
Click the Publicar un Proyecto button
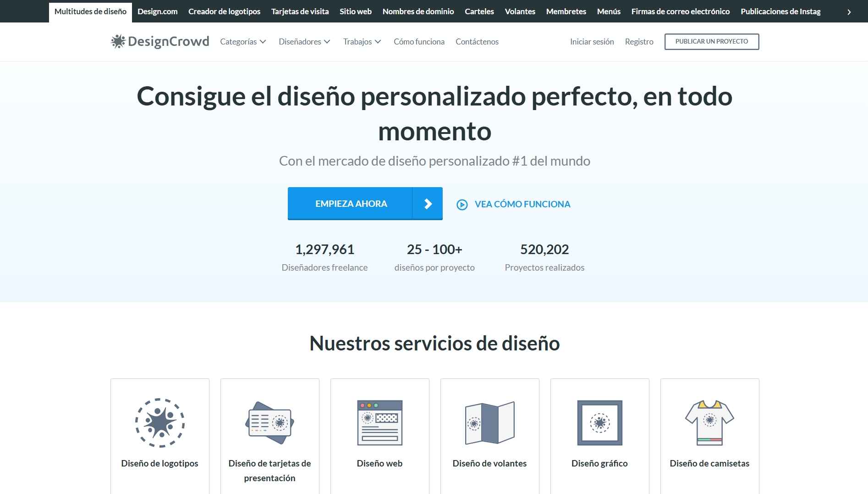[x=711, y=41]
